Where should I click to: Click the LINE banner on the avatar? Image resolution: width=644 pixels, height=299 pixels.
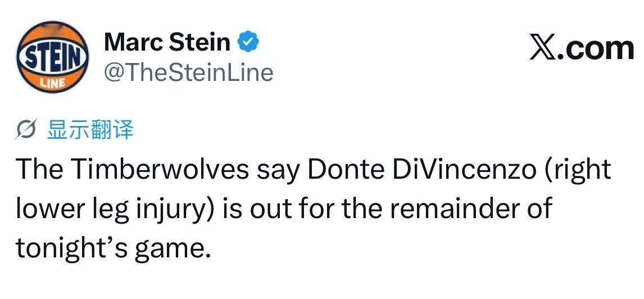tap(53, 83)
